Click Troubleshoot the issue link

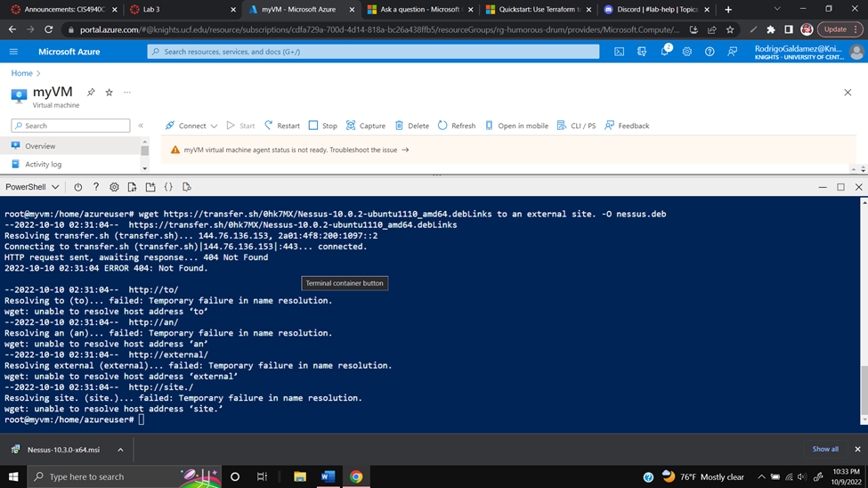pos(369,150)
